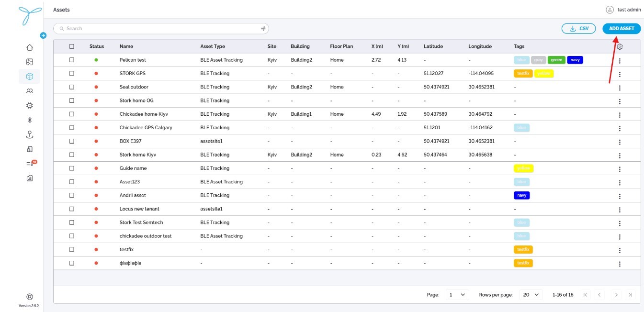Click the Site column header
Image resolution: width=644 pixels, height=312 pixels.
[272, 46]
